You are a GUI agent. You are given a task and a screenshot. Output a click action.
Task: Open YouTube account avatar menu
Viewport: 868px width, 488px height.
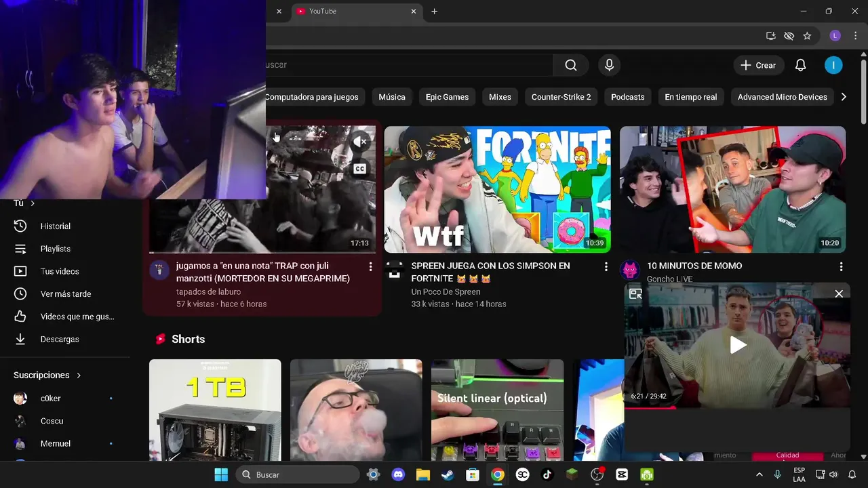click(833, 65)
